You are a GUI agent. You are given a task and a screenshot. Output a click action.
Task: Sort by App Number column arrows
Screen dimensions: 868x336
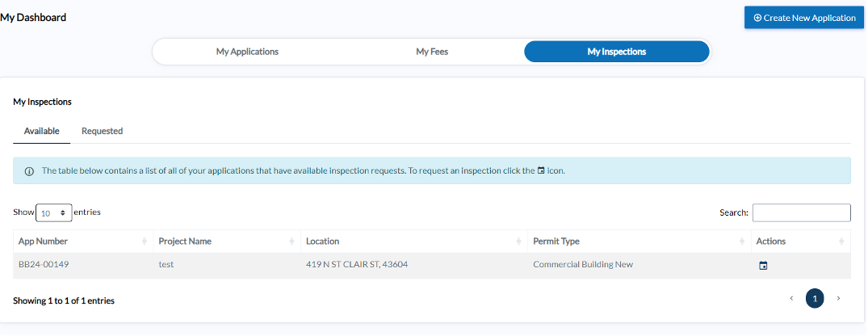tap(145, 241)
